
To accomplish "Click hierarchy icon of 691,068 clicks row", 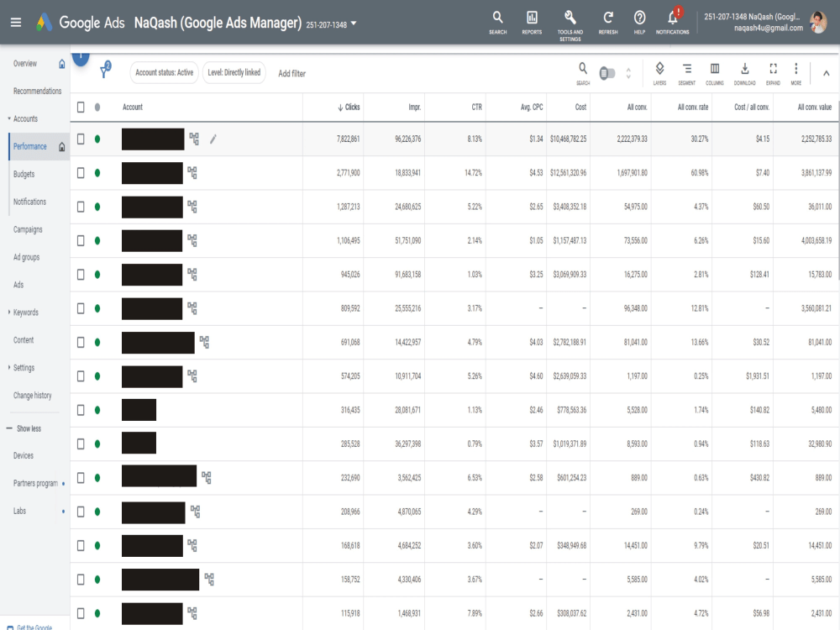I will tap(204, 342).
